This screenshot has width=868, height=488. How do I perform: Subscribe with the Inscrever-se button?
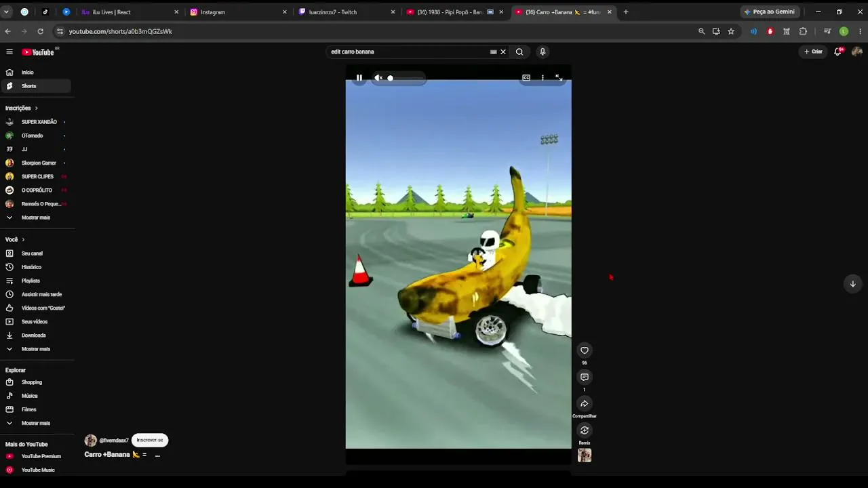tap(150, 440)
